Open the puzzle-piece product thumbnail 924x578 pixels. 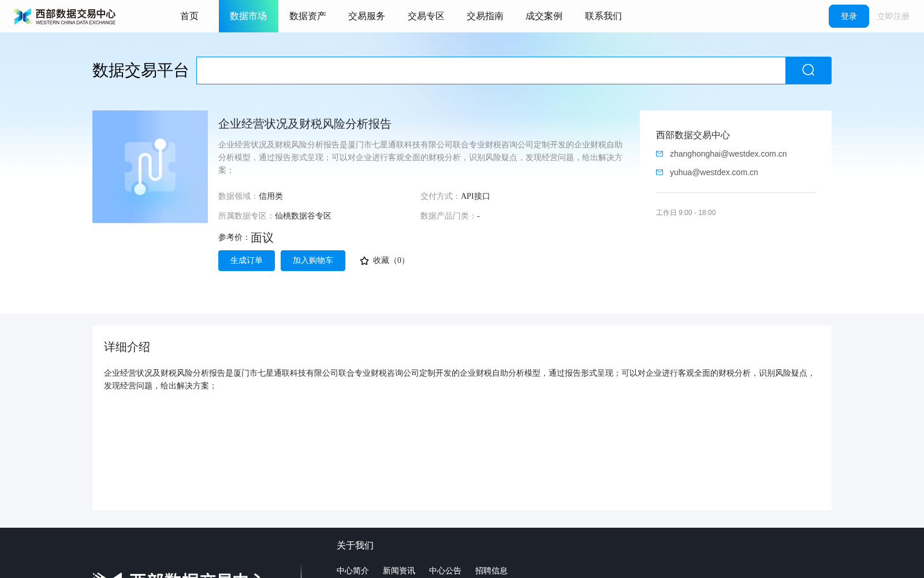point(150,166)
